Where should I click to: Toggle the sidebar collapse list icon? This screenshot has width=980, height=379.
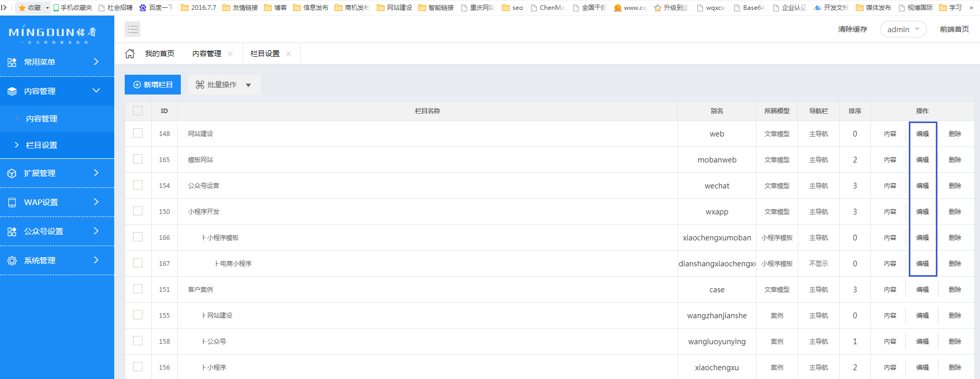[x=133, y=29]
